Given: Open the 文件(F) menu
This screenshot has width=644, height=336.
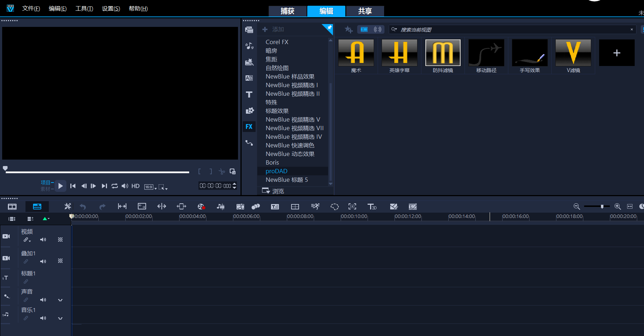Looking at the screenshot, I should (x=31, y=9).
